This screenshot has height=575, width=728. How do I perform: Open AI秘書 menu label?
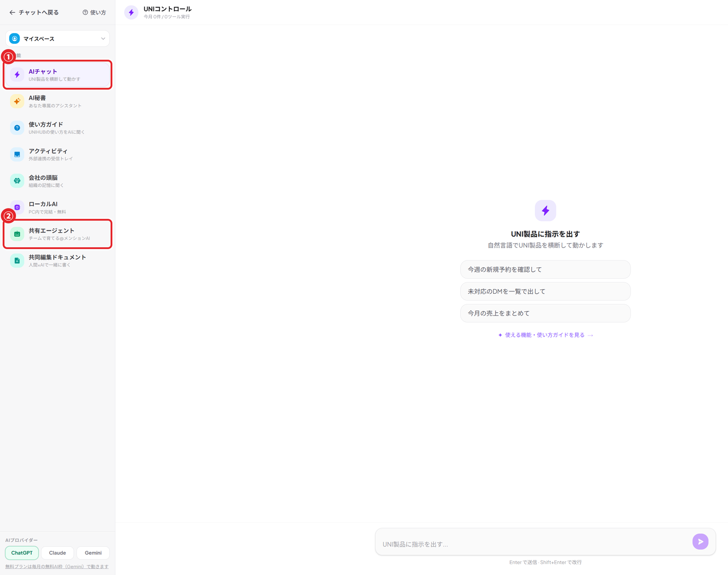point(37,98)
